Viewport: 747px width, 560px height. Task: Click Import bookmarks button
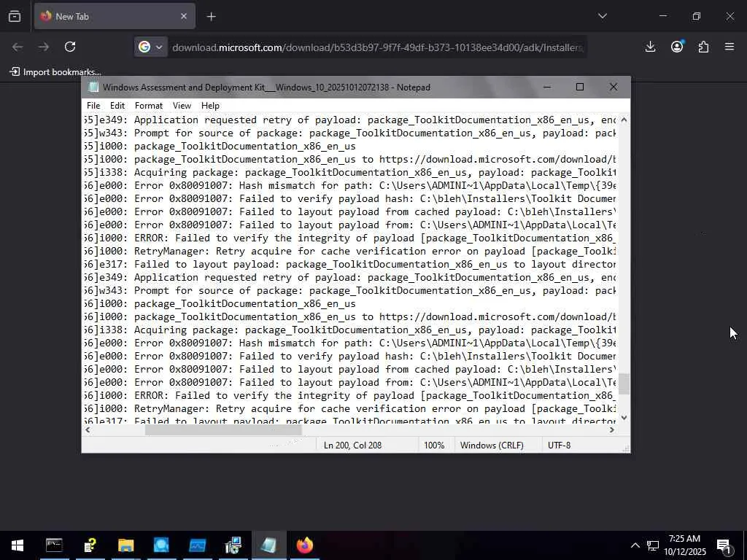click(55, 72)
